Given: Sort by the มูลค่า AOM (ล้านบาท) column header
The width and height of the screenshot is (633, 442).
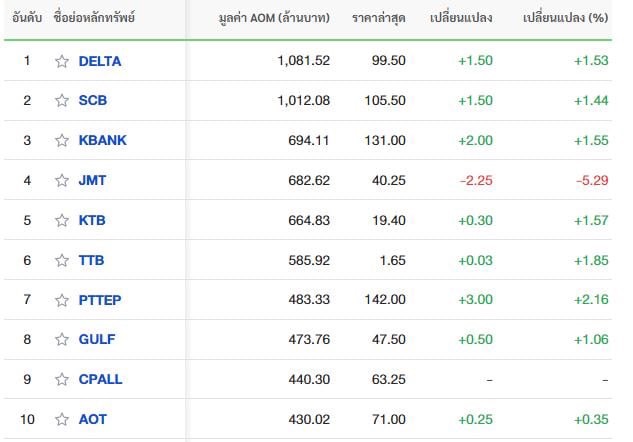Looking at the screenshot, I should click(274, 18).
